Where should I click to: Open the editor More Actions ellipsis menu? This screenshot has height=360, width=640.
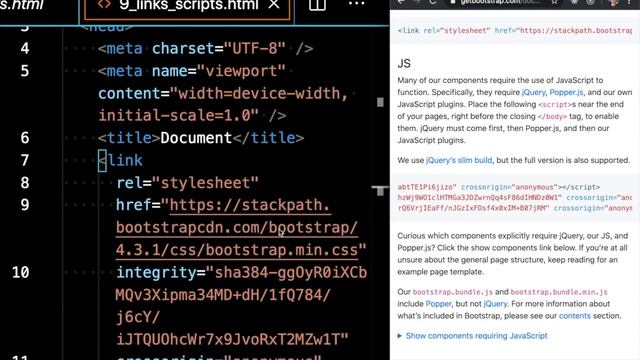click(356, 4)
